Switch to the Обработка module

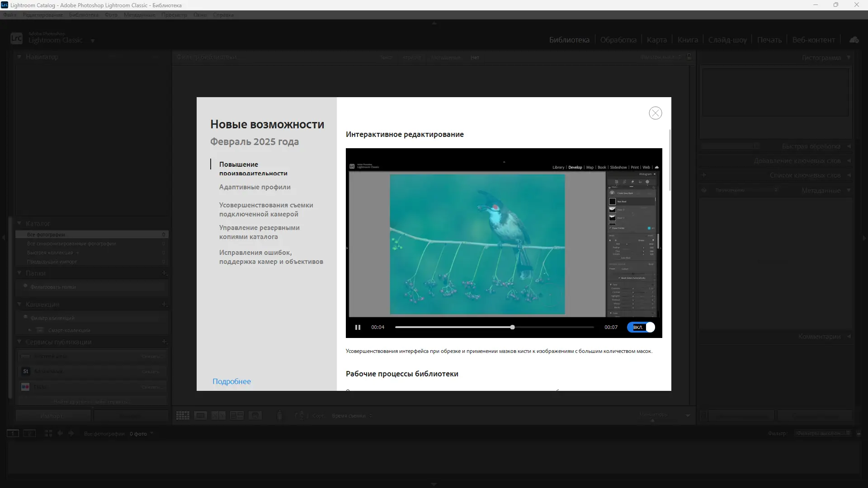[x=618, y=39]
